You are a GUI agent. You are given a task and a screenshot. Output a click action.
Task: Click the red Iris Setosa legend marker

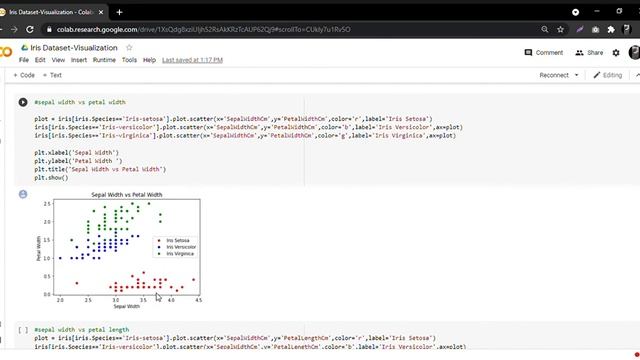point(159,240)
